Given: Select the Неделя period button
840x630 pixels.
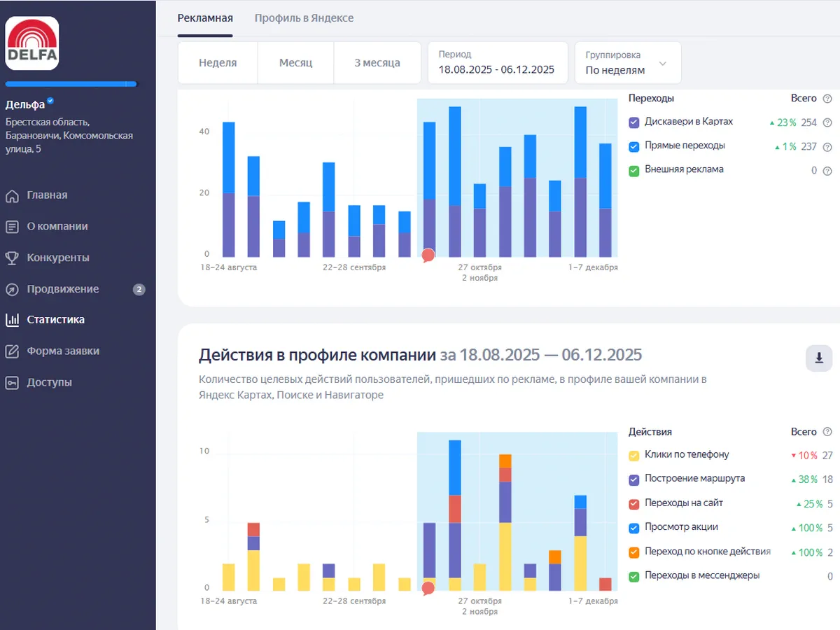Looking at the screenshot, I should [x=218, y=62].
